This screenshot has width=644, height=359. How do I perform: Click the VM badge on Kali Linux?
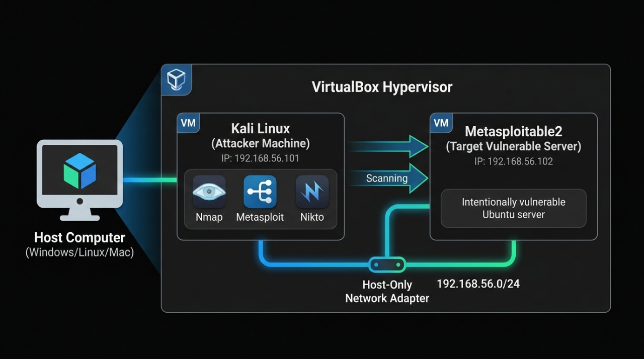pos(188,122)
